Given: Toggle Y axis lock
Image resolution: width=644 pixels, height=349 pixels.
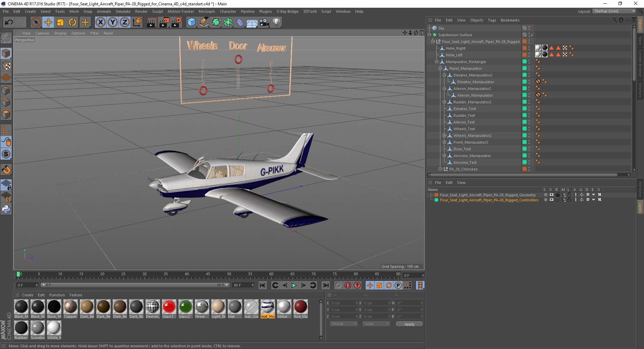Looking at the screenshot, I should (x=113, y=22).
